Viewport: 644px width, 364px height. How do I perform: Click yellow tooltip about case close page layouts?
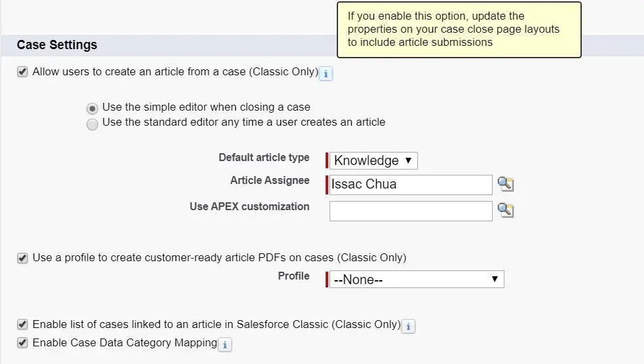459,29
